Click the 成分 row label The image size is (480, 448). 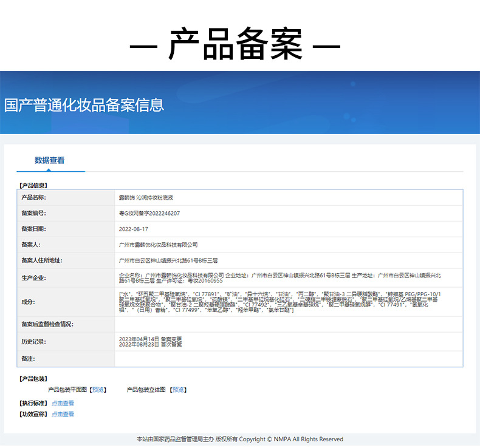(28, 302)
